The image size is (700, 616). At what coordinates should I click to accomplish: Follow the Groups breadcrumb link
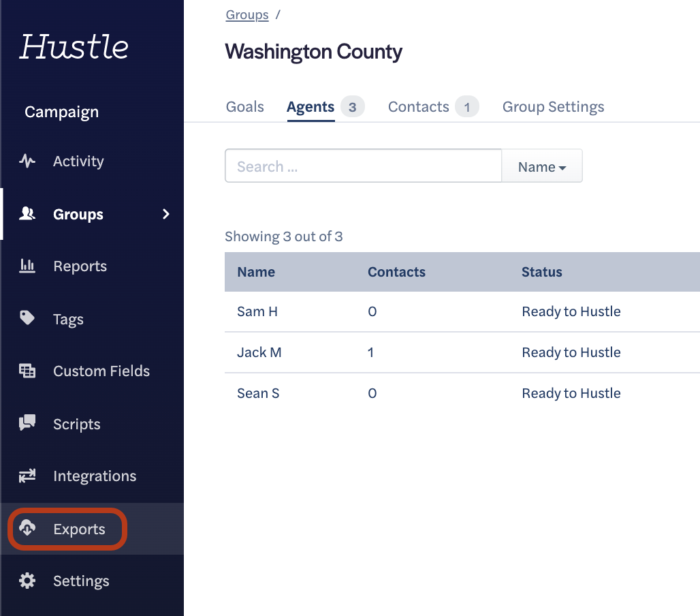pyautogui.click(x=247, y=15)
